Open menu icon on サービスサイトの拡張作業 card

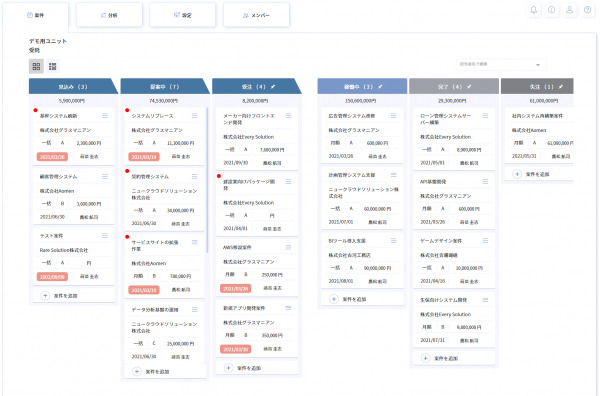pyautogui.click(x=195, y=242)
